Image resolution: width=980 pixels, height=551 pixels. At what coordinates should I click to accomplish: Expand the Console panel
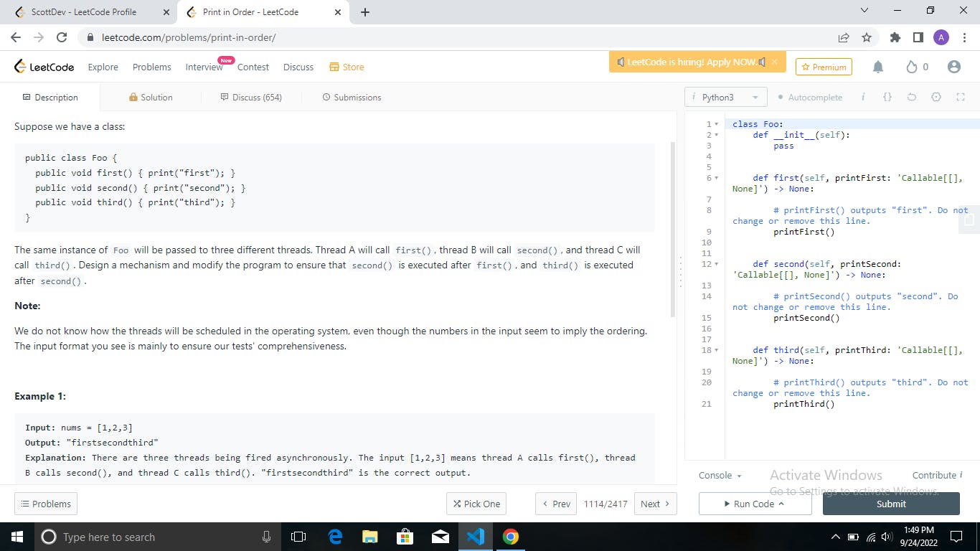[x=720, y=475]
